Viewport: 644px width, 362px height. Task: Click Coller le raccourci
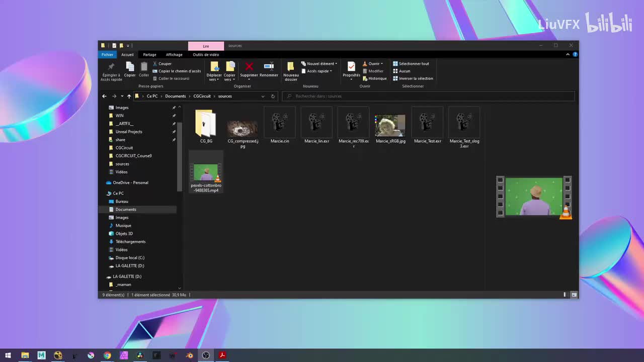(171, 78)
